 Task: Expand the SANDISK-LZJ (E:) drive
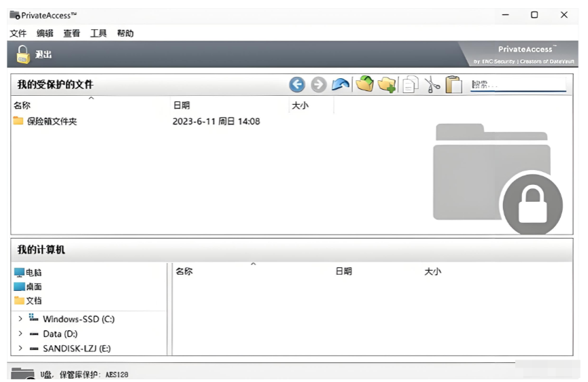click(x=20, y=348)
